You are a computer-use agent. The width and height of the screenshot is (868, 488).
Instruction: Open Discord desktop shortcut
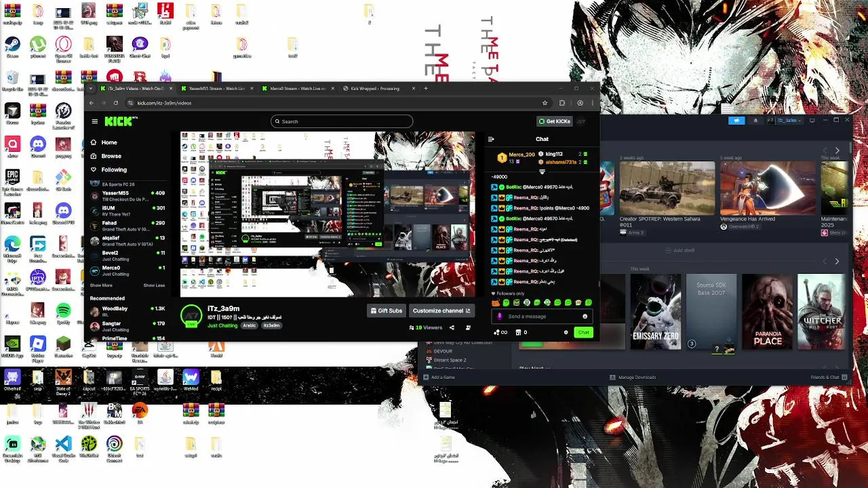(x=38, y=147)
